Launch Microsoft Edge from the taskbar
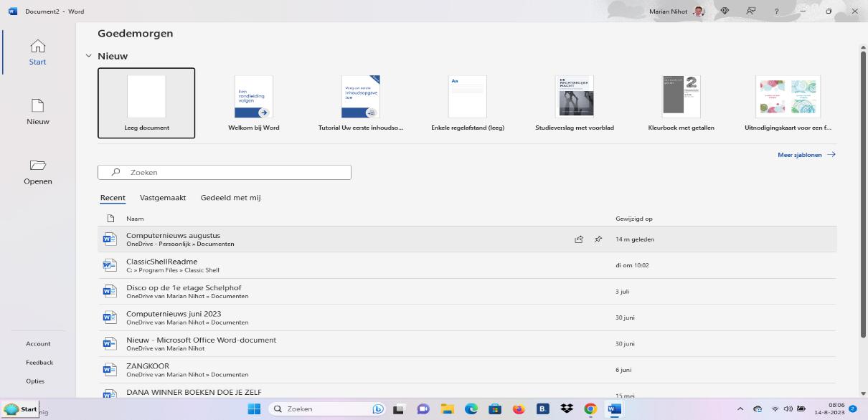The width and height of the screenshot is (868, 420). tap(471, 409)
